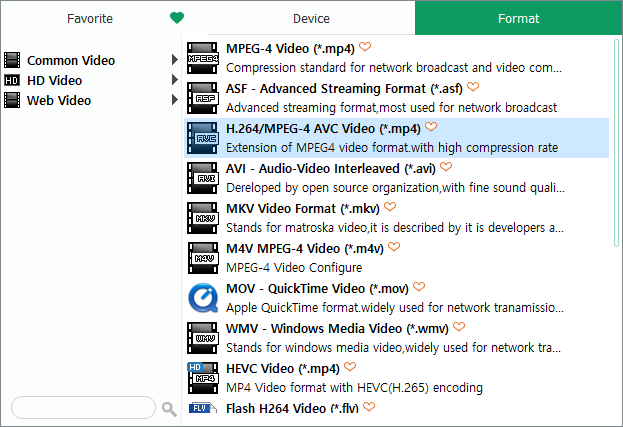This screenshot has width=623, height=427.
Task: Toggle heart on H.264/MPEG-4 AVC Video
Action: (431, 127)
